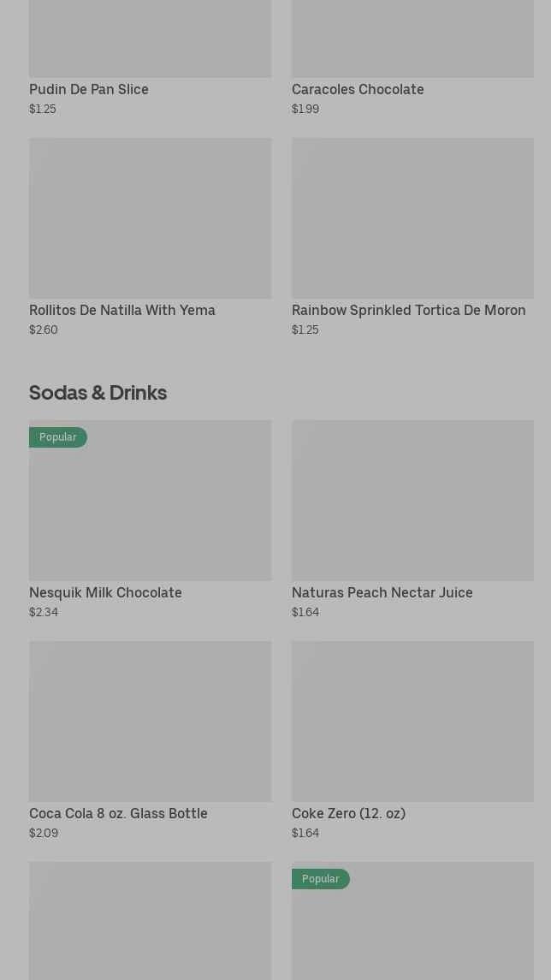Image resolution: width=551 pixels, height=980 pixels.
Task: Click the Rollitos De Natilla With Yema image
Action: (150, 218)
